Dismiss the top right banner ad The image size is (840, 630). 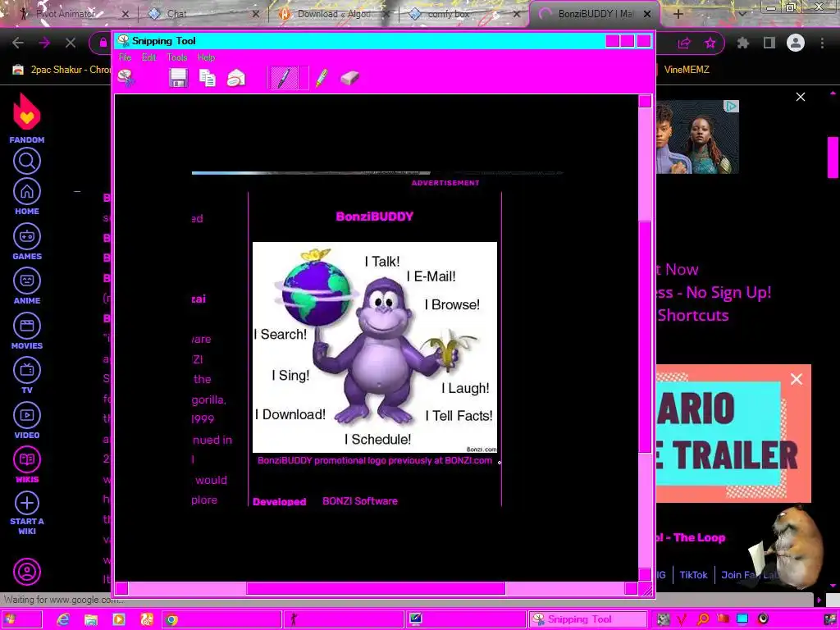pos(801,97)
